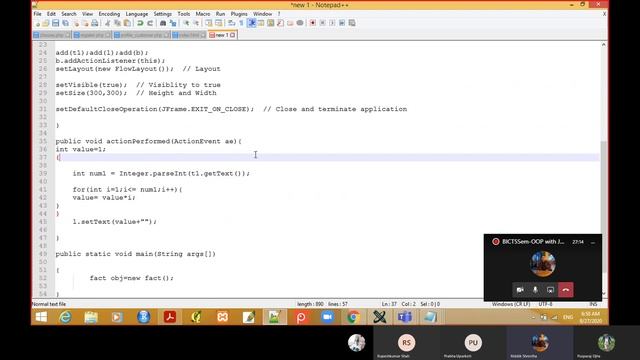Click line 35 'public void actionPerformed' code
This screenshot has width=640, height=360.
(x=149, y=141)
